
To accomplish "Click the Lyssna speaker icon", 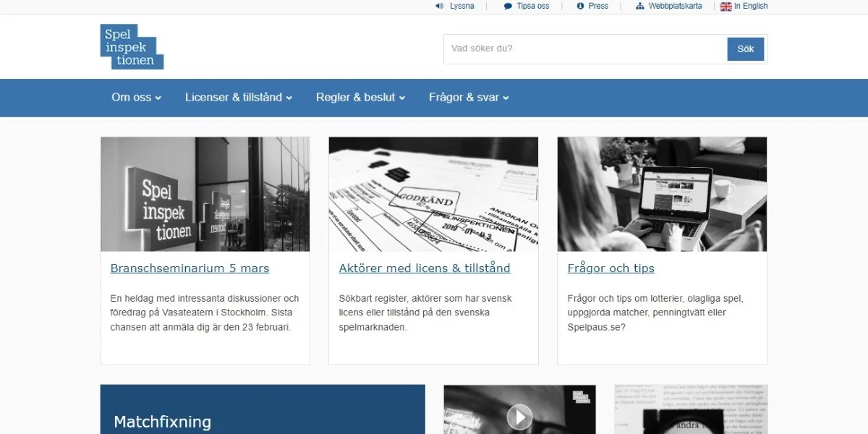I will pos(439,6).
